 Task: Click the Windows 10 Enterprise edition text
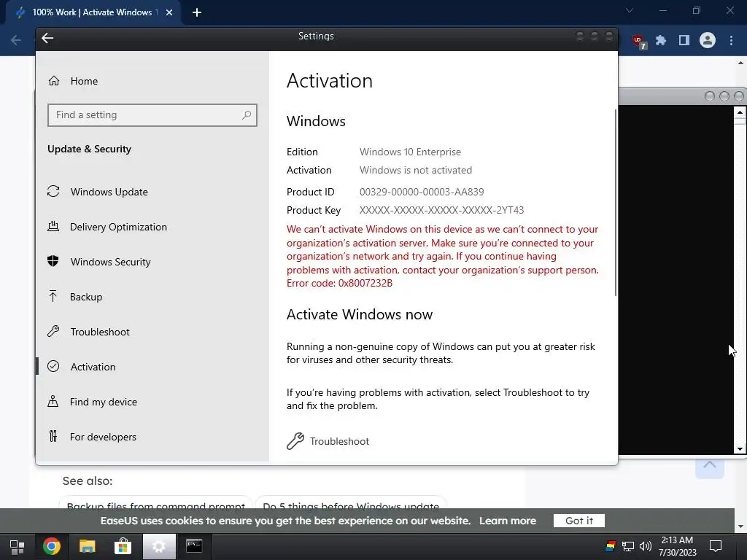tap(410, 152)
